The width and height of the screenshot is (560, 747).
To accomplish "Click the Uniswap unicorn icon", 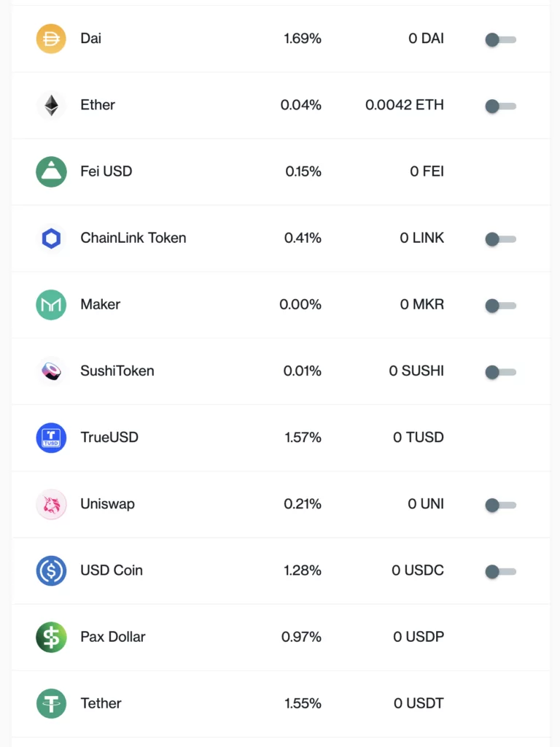I will click(51, 504).
